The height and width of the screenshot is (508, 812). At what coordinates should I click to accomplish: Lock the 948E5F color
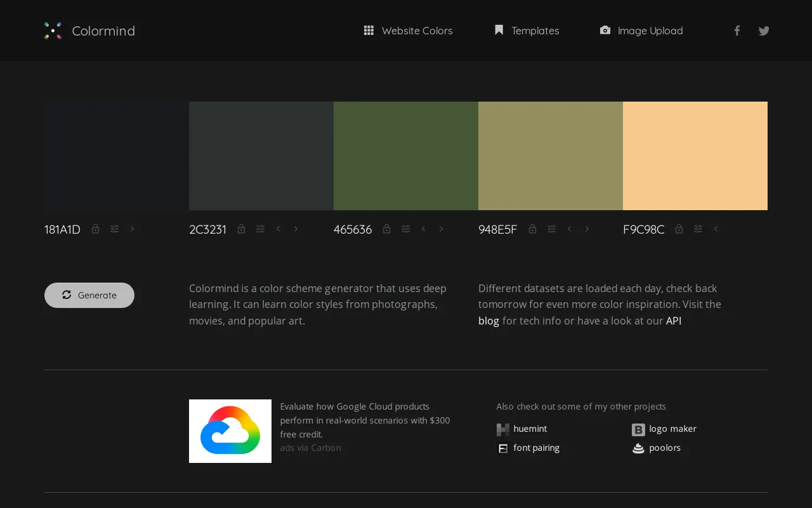[x=532, y=229]
